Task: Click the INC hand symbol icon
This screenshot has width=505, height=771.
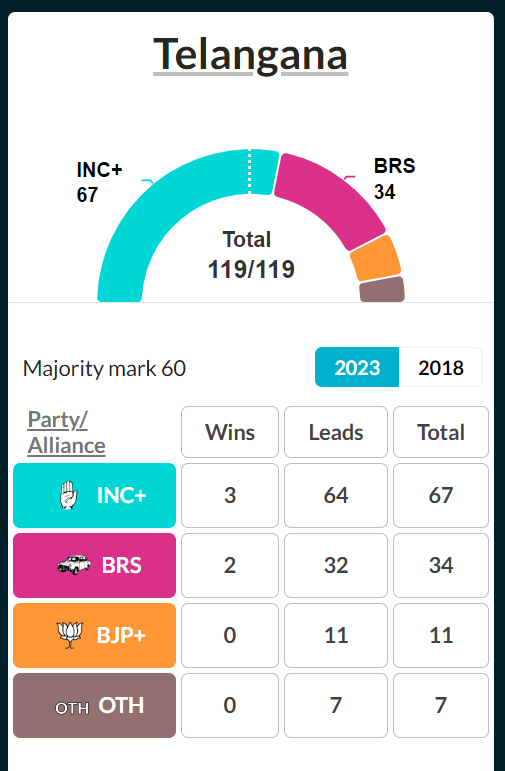Action: 68,495
